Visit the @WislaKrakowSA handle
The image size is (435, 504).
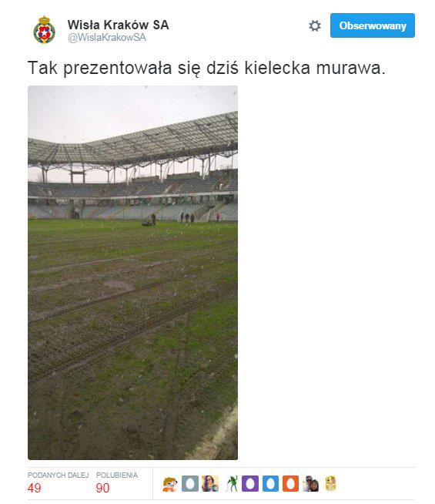[x=107, y=37]
